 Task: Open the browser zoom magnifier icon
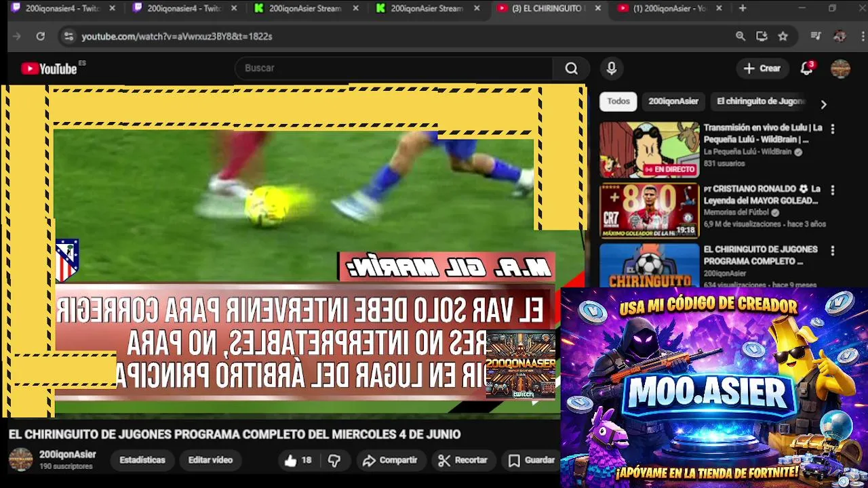pos(741,37)
